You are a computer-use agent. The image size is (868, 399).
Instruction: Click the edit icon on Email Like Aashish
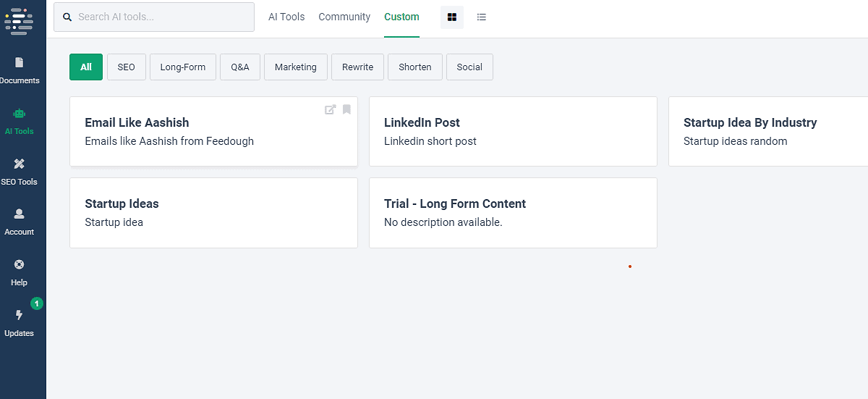pyautogui.click(x=330, y=110)
